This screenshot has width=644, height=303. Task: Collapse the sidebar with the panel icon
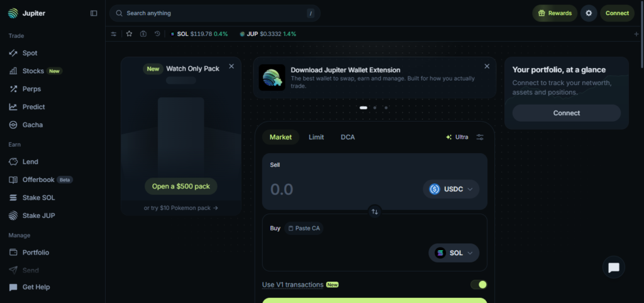(x=94, y=13)
